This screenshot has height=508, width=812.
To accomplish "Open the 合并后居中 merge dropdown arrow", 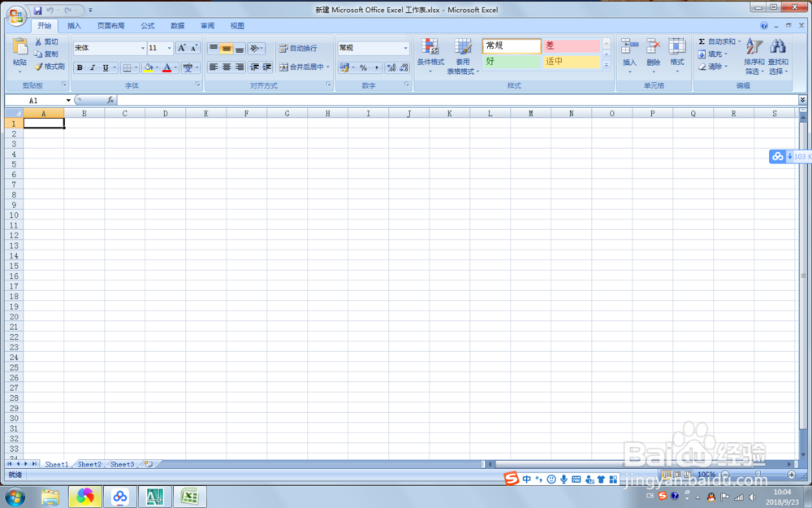I will 328,67.
